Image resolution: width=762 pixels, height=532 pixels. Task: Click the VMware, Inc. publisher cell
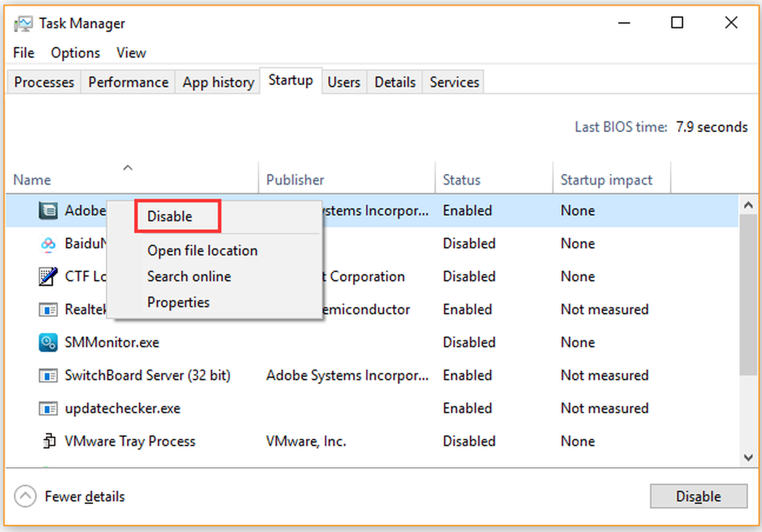[306, 442]
